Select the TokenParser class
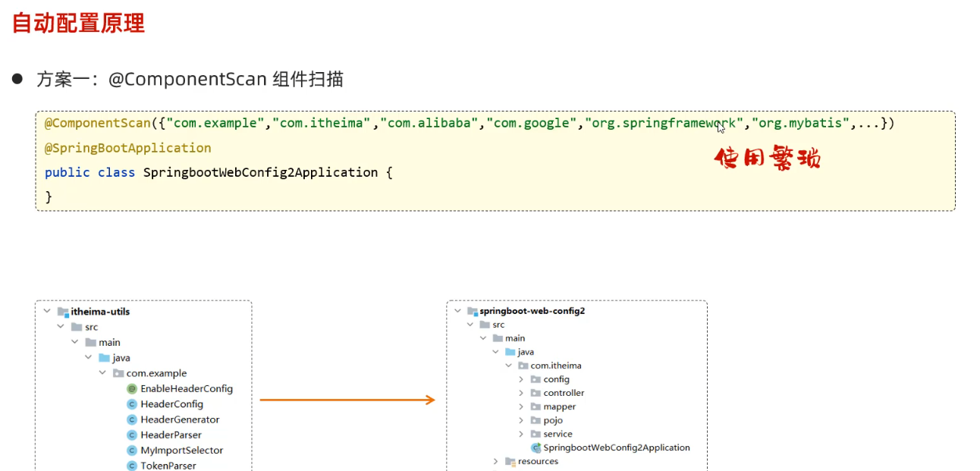 coord(168,466)
